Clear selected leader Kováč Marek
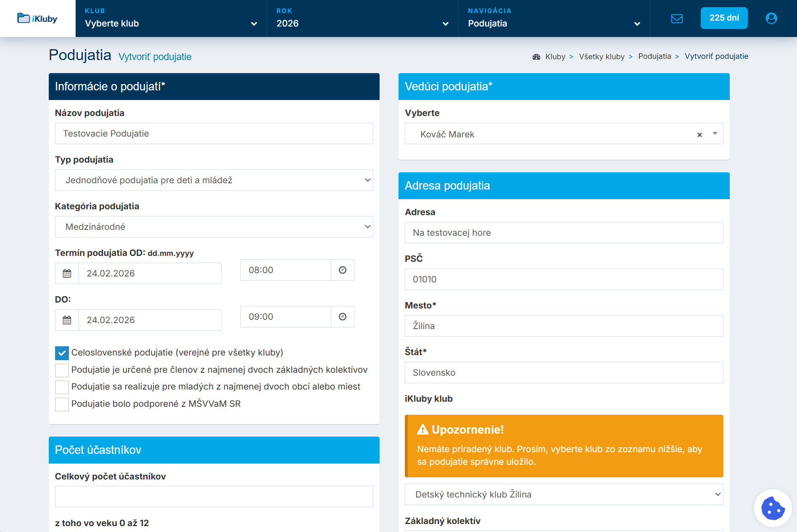This screenshot has width=797, height=532. pos(699,135)
